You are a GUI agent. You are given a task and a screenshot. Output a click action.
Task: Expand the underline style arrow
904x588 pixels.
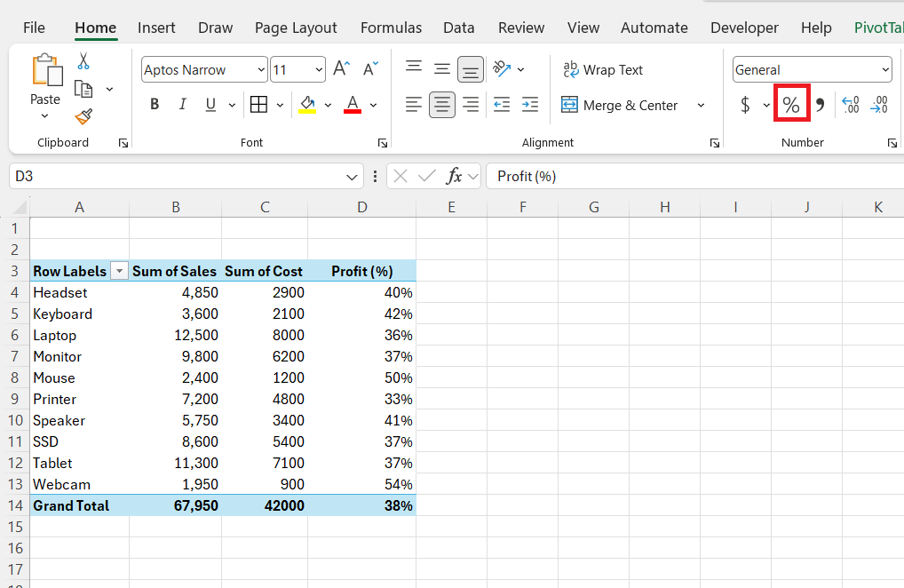click(232, 105)
